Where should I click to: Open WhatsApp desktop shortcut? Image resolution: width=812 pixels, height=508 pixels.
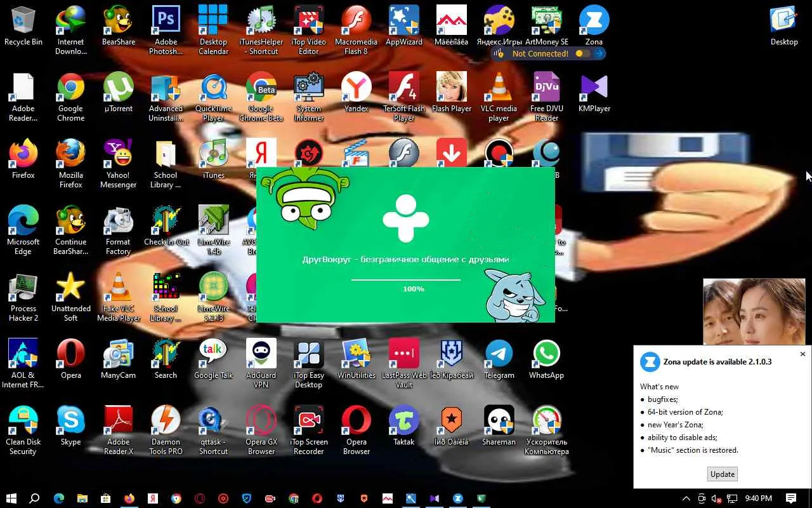[x=547, y=359]
